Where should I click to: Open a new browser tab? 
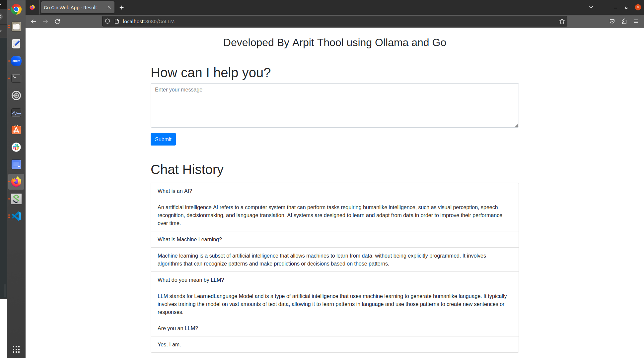pyautogui.click(x=121, y=7)
